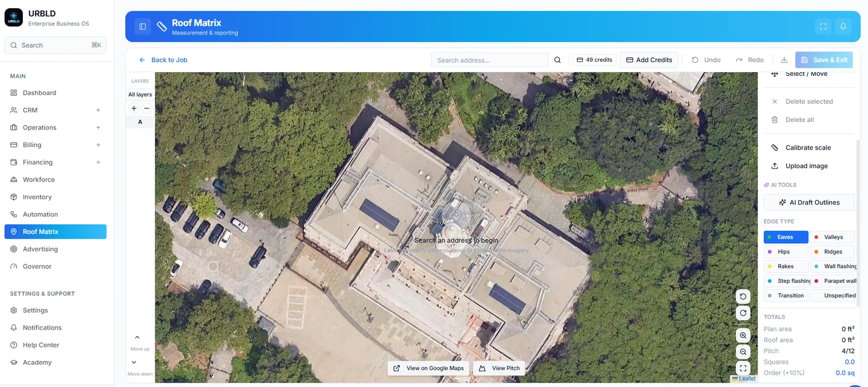This screenshot has height=387, width=868.
Task: Click the Automation icon in sidebar
Action: (x=14, y=214)
